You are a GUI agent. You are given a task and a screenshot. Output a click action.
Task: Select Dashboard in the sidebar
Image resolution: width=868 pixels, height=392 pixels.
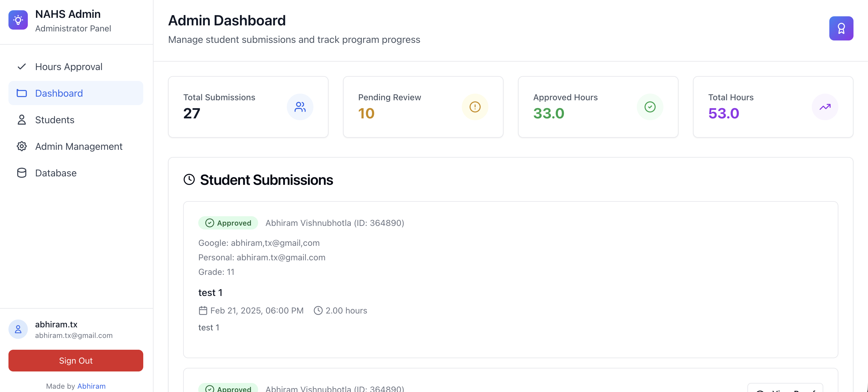pyautogui.click(x=59, y=93)
